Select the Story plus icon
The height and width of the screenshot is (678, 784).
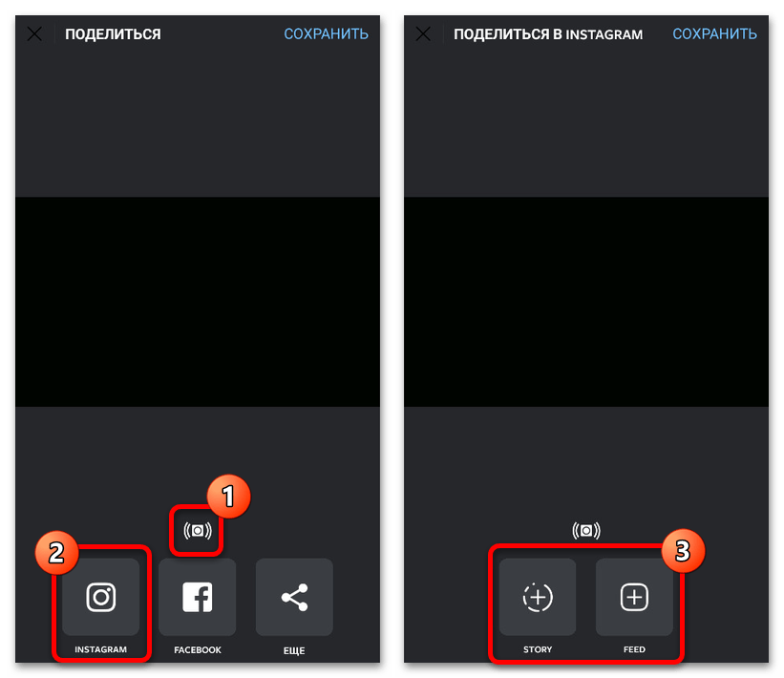click(538, 597)
